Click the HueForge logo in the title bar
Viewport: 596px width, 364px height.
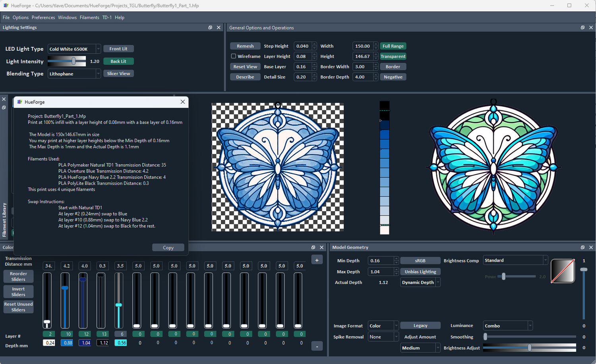6,6
